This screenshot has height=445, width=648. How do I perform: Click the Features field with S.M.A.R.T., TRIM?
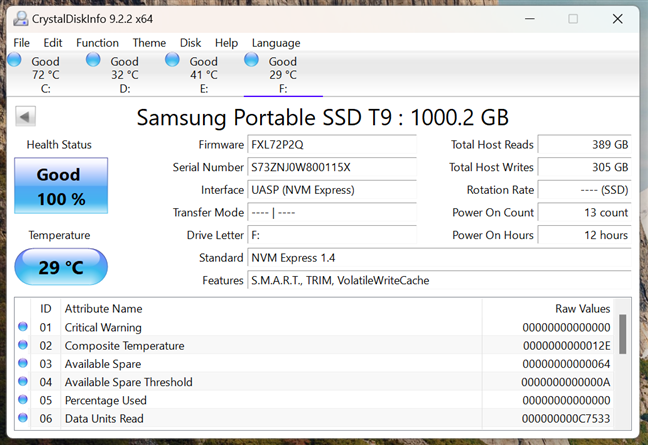coord(439,281)
